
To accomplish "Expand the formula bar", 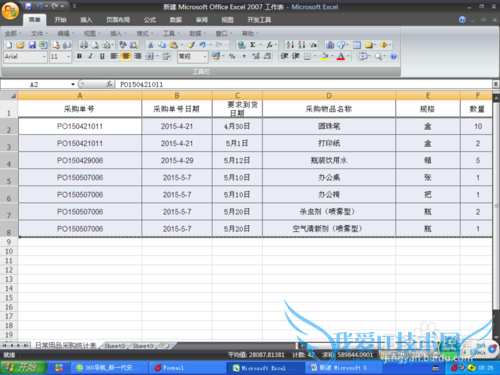I will pyautogui.click(x=496, y=84).
